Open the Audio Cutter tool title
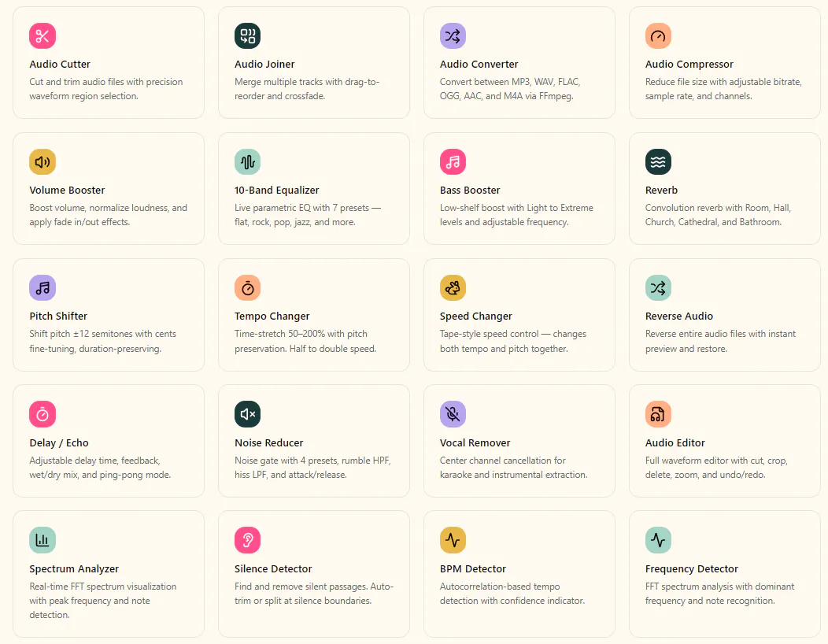828x644 pixels. pos(60,64)
